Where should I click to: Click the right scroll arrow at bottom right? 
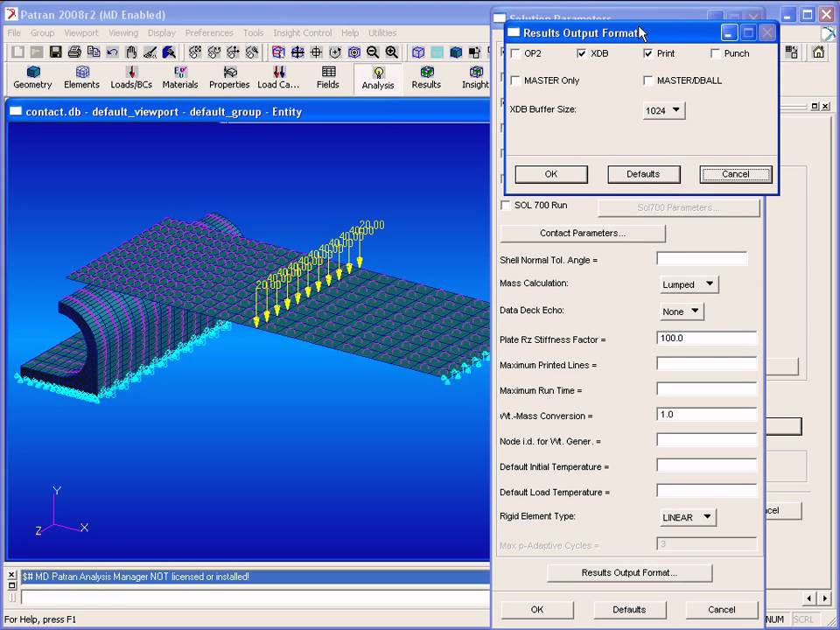pyautogui.click(x=825, y=598)
